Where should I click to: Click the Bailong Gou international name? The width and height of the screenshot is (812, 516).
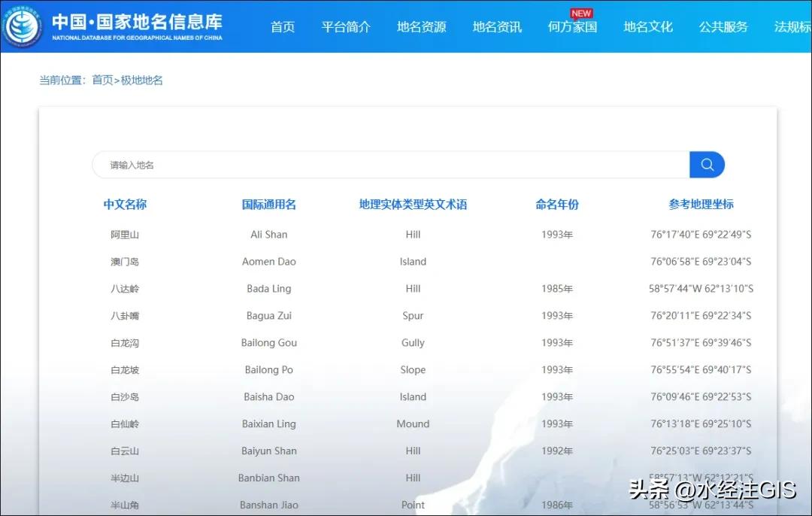click(268, 343)
